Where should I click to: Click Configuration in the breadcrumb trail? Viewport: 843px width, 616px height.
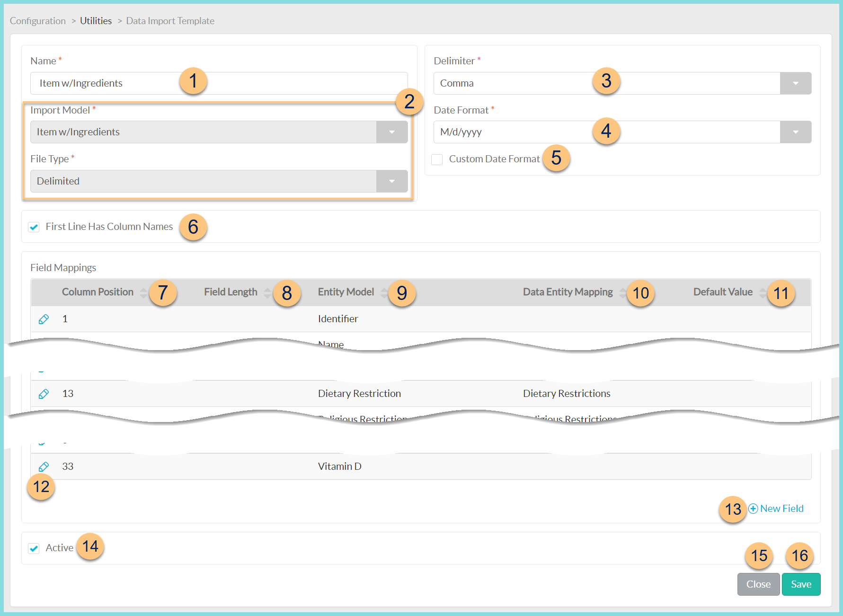click(37, 20)
